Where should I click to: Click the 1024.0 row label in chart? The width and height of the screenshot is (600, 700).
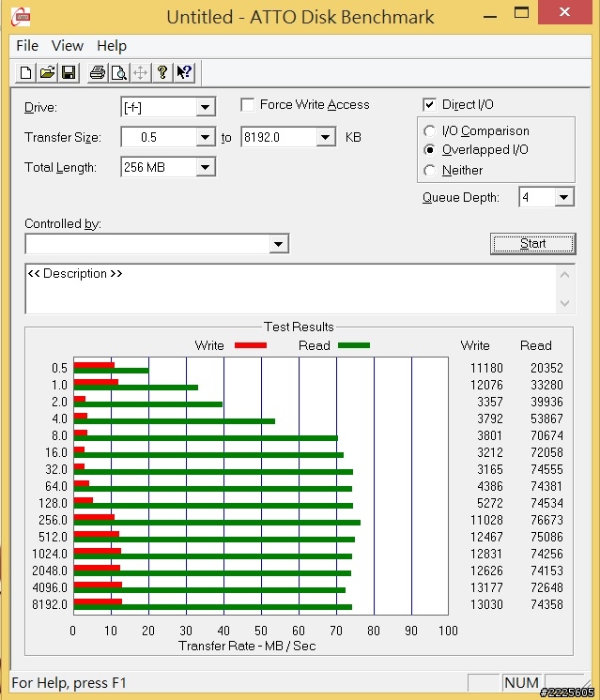[50, 554]
